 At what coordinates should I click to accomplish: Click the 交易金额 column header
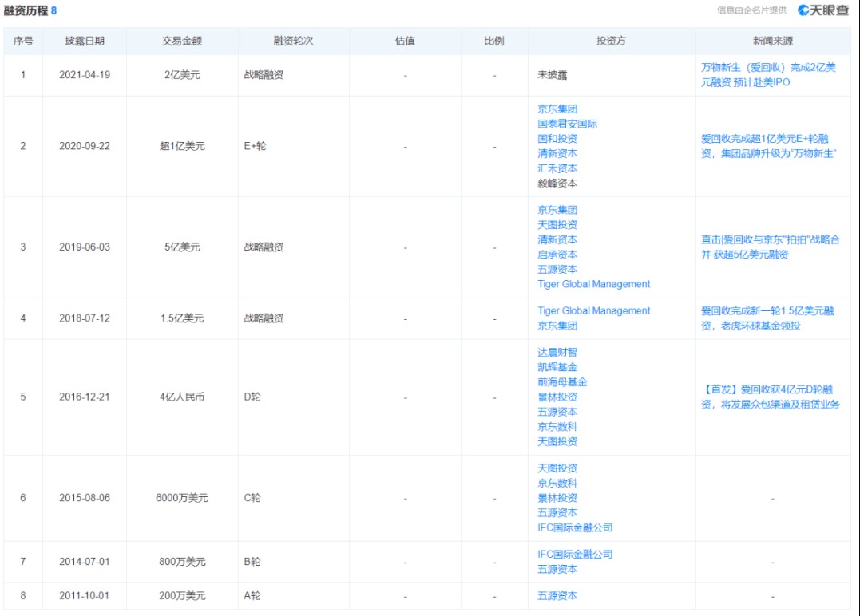[182, 41]
